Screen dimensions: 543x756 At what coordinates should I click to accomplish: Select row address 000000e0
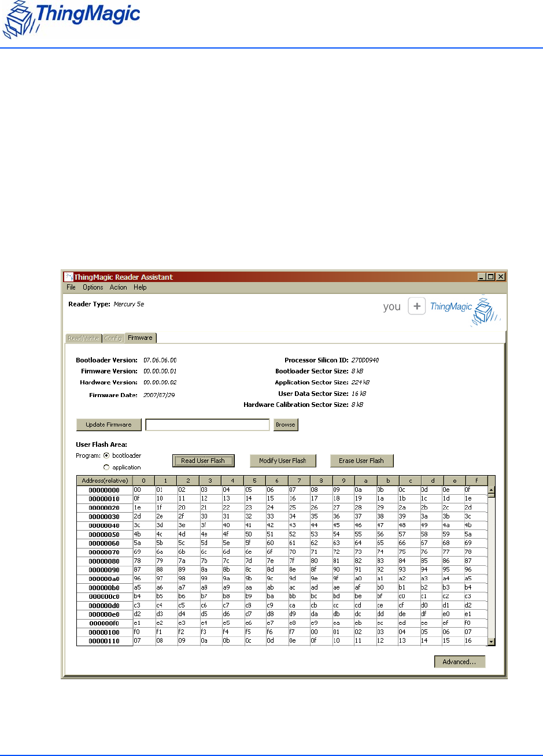pos(105,616)
